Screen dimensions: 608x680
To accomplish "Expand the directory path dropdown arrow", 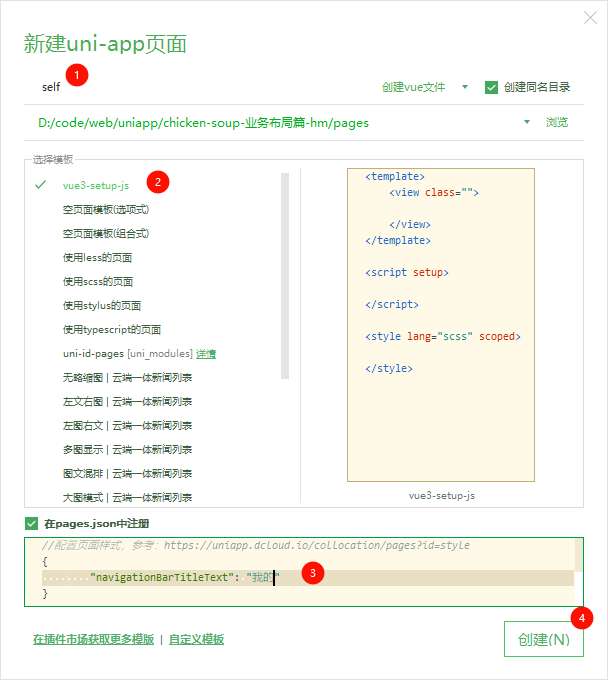I will pos(526,122).
